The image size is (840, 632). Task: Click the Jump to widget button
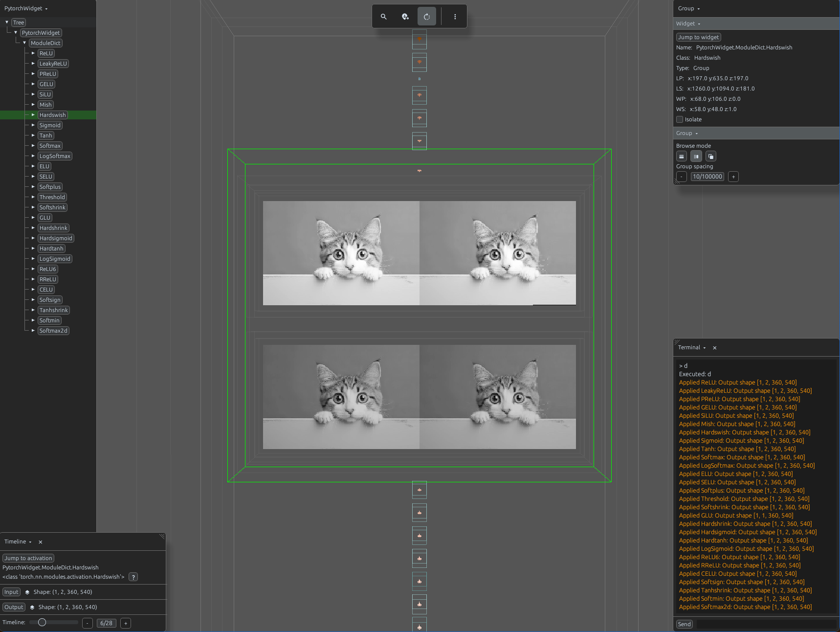coord(698,37)
